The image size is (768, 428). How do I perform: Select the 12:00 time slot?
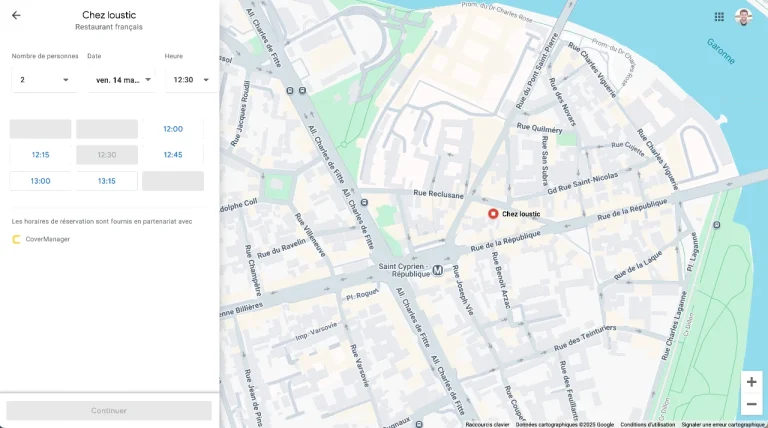coord(173,129)
